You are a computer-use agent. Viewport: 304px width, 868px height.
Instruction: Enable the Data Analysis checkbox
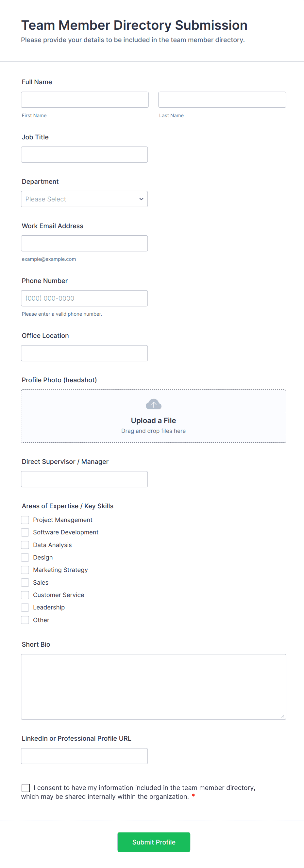pos(25,544)
